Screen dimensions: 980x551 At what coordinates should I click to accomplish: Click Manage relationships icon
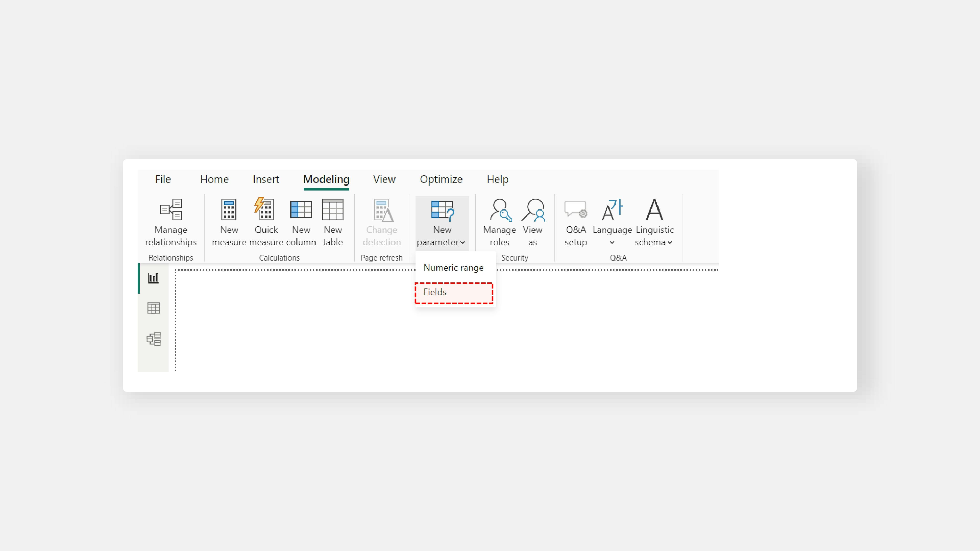click(171, 210)
